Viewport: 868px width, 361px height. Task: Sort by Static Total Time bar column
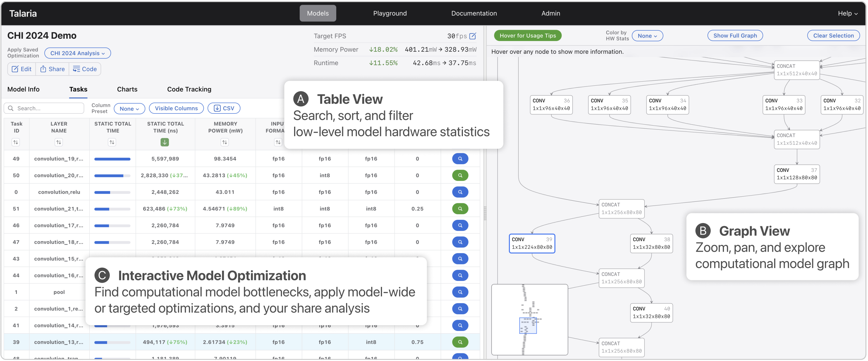112,142
